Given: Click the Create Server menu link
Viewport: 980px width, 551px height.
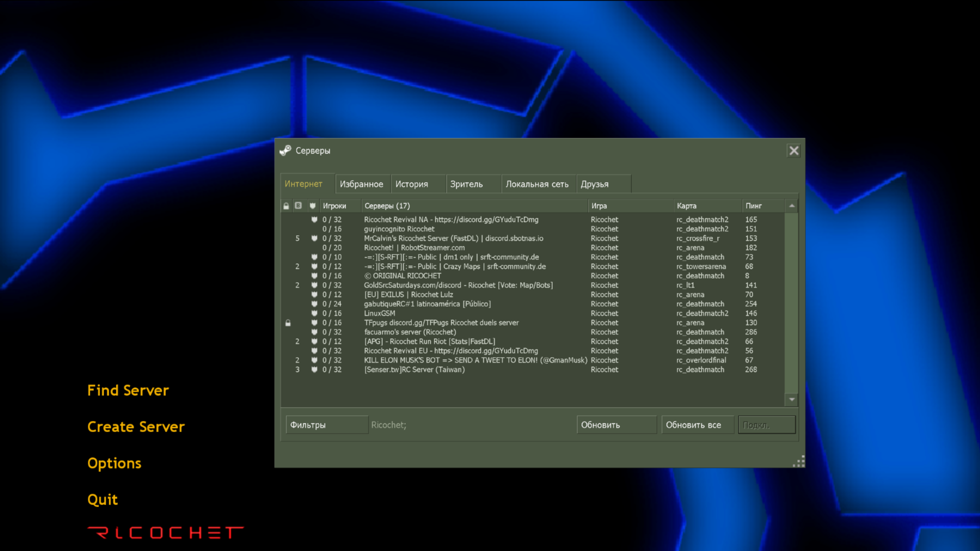Looking at the screenshot, I should tap(136, 427).
